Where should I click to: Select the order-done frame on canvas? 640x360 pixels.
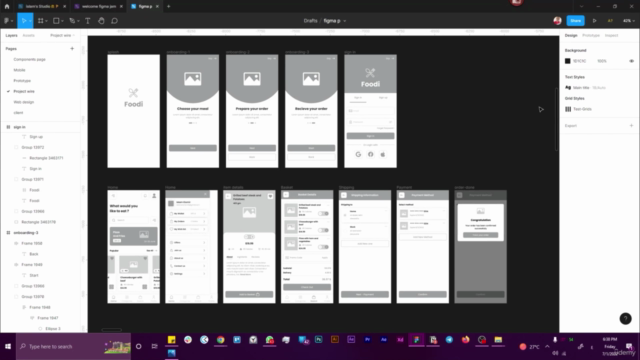tap(480, 247)
